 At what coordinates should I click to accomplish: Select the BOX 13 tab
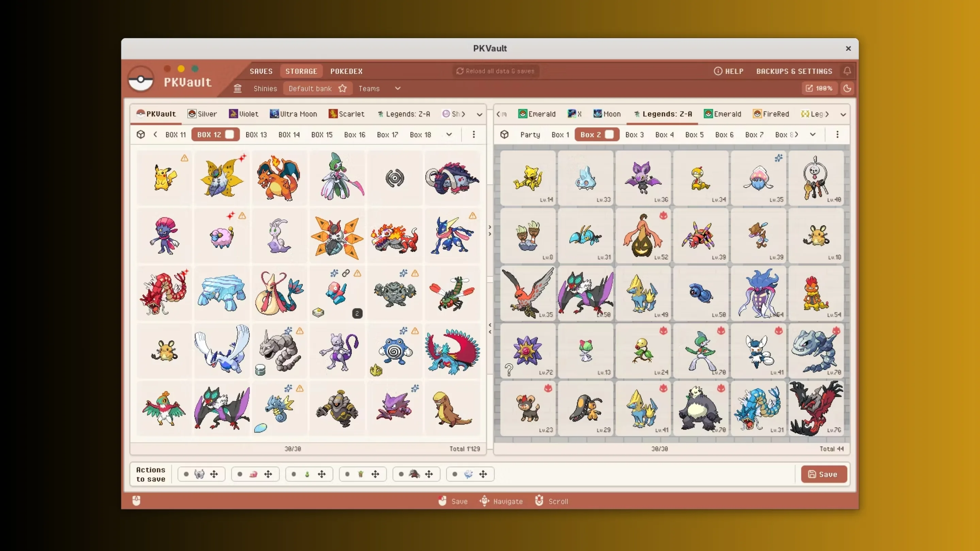point(256,134)
